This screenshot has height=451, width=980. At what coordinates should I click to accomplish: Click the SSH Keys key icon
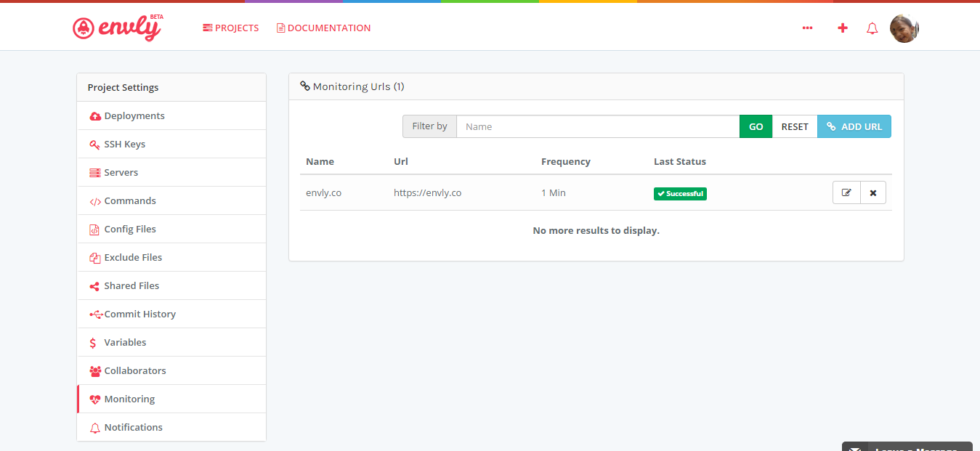pyautogui.click(x=95, y=145)
